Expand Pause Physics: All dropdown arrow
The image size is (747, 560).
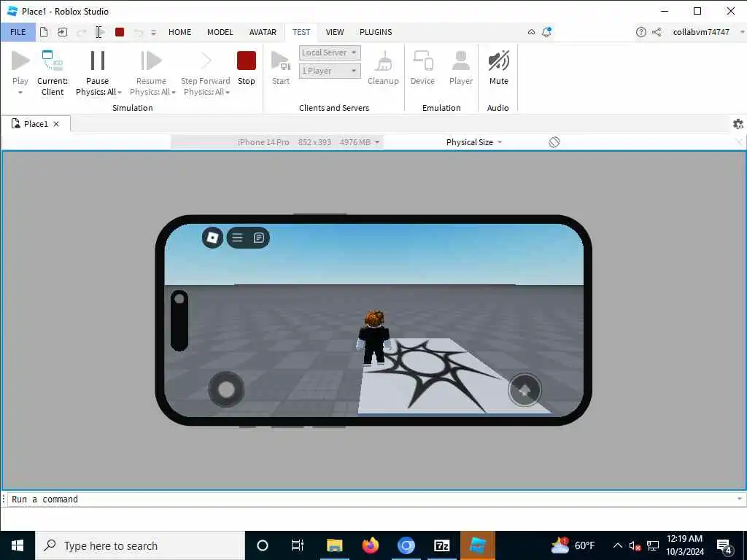[x=120, y=93]
